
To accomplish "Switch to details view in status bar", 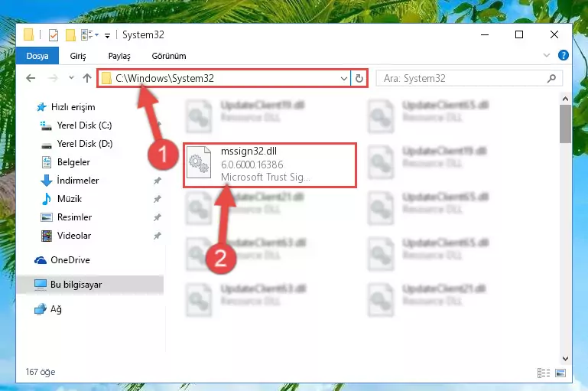I will [x=544, y=373].
